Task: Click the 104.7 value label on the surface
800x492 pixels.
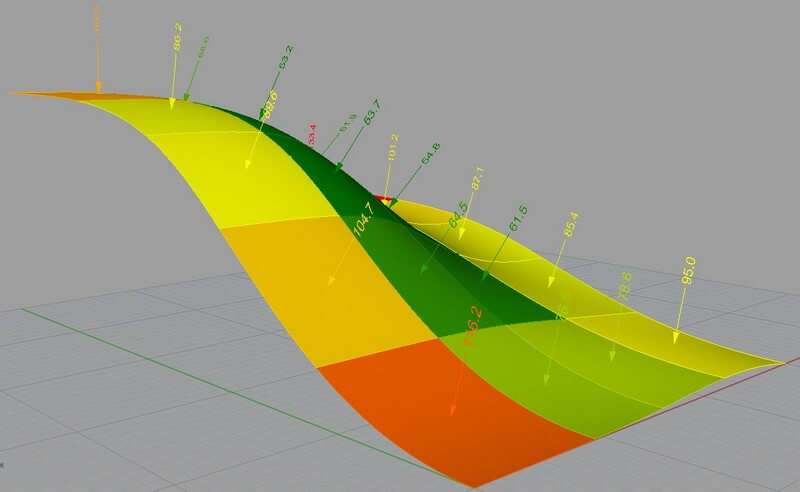Action: point(363,221)
